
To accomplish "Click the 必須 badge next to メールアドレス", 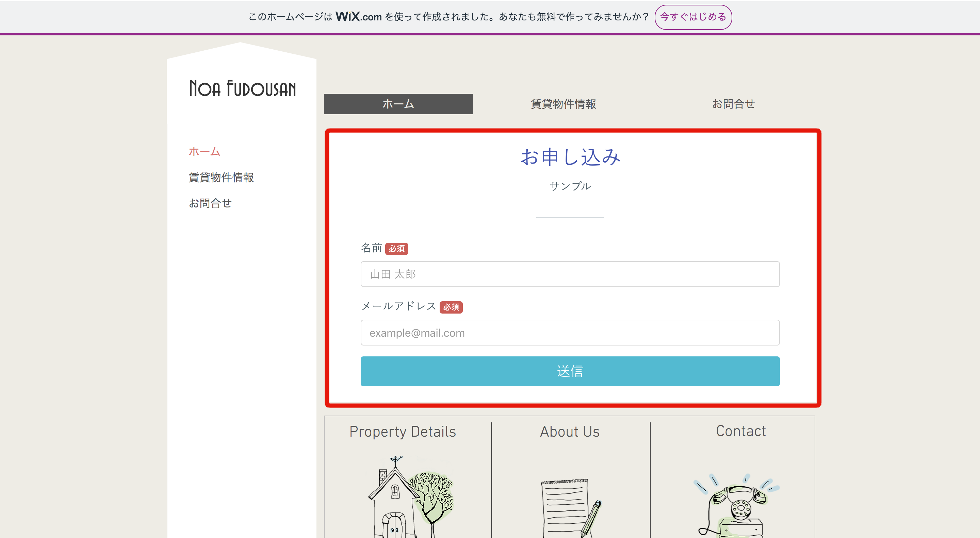I will coord(451,307).
